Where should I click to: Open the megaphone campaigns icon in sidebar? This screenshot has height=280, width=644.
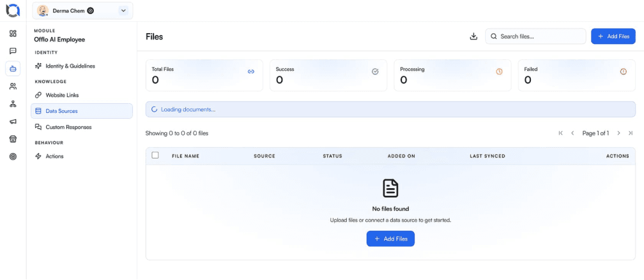point(13,122)
